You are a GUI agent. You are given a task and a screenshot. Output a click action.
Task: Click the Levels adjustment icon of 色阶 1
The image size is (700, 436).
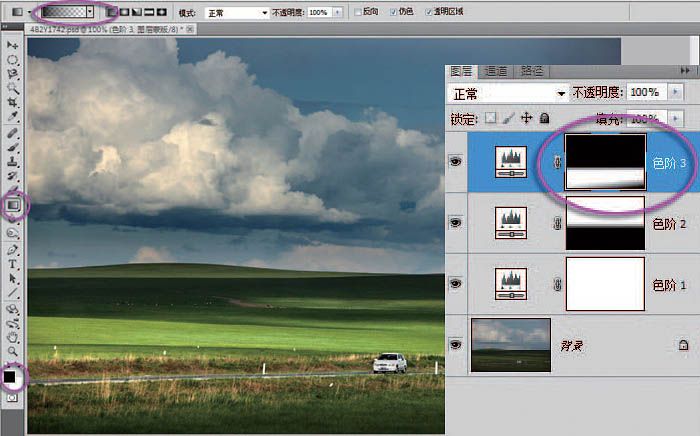512,283
